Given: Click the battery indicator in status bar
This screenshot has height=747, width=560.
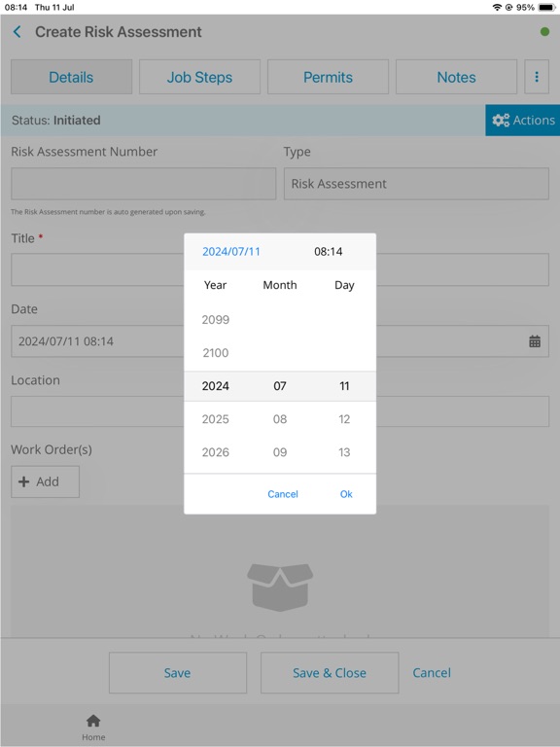Looking at the screenshot, I should tap(546, 7).
